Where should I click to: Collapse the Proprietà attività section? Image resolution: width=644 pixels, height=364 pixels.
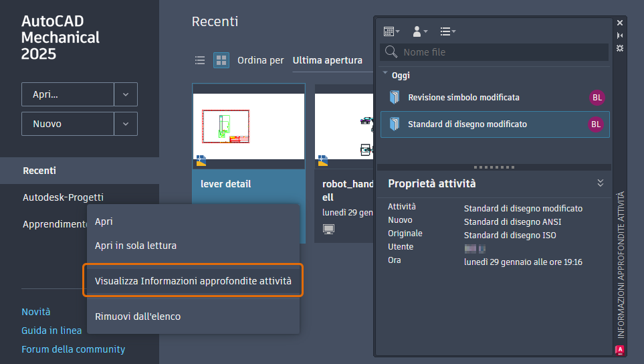click(600, 183)
